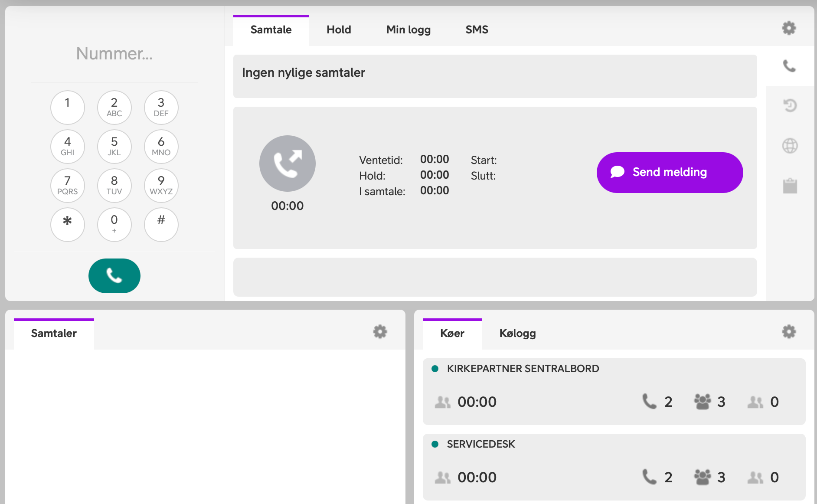
Task: Open settings gear in the Køer panel
Action: pyautogui.click(x=789, y=331)
